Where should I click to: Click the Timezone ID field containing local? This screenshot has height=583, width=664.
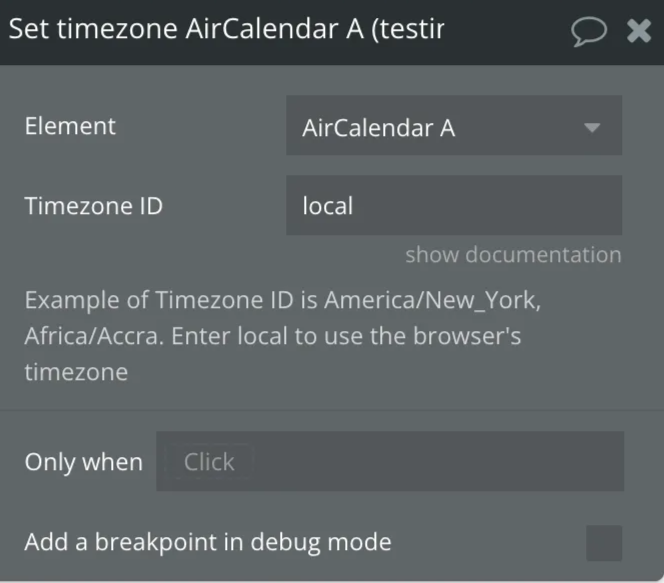click(x=453, y=206)
